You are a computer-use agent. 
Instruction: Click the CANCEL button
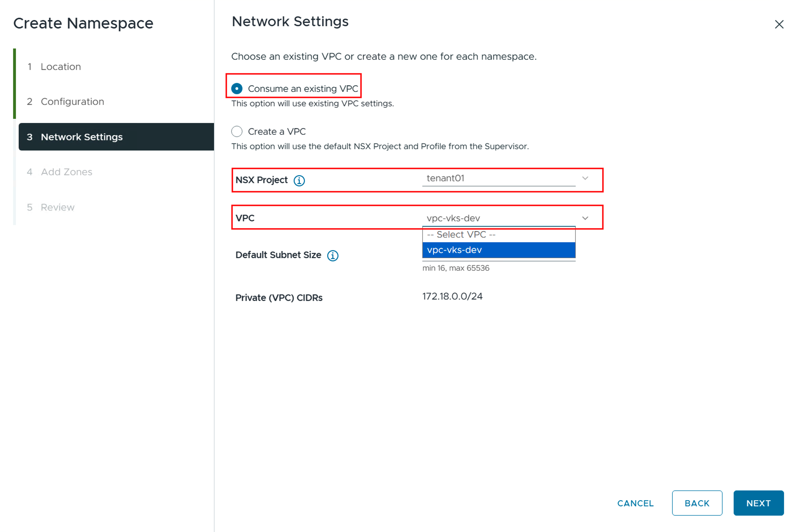click(635, 503)
